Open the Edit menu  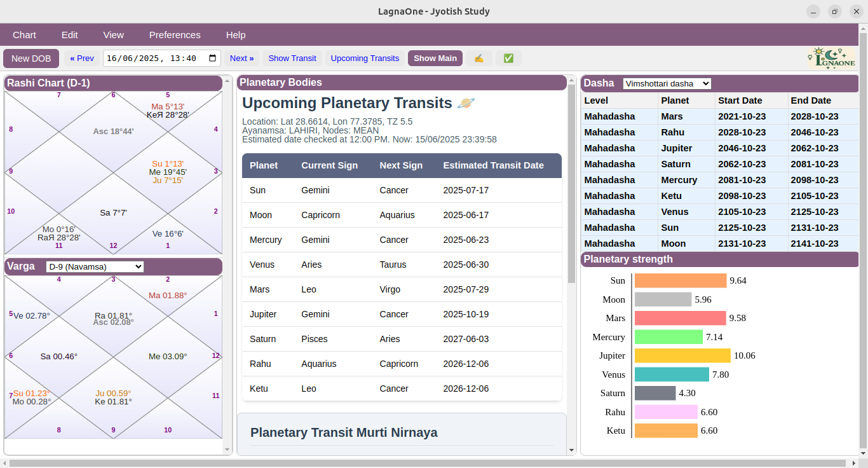click(x=70, y=35)
